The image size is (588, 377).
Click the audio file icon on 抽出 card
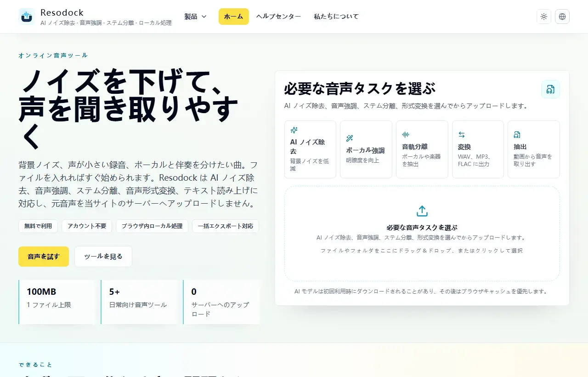click(x=517, y=135)
